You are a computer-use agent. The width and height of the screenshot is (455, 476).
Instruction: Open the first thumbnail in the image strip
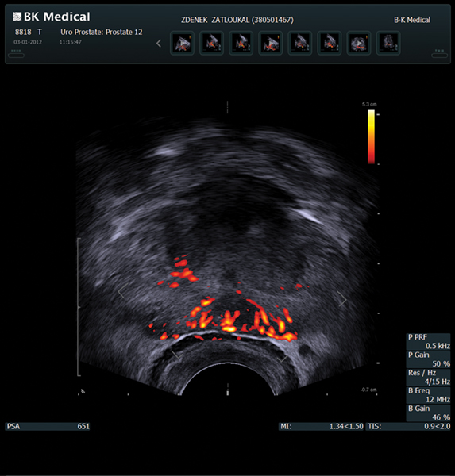tap(182, 43)
